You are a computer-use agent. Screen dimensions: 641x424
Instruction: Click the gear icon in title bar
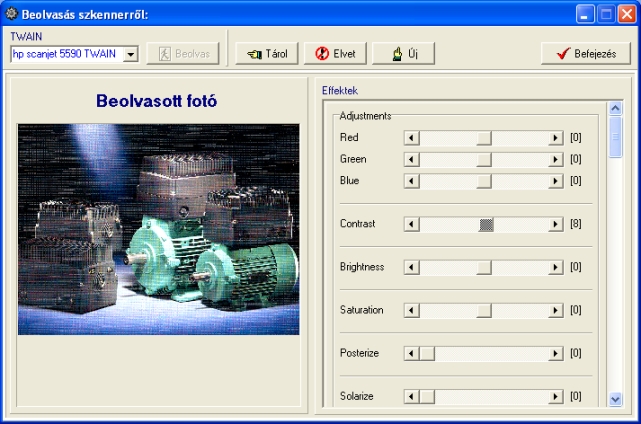[x=11, y=14]
